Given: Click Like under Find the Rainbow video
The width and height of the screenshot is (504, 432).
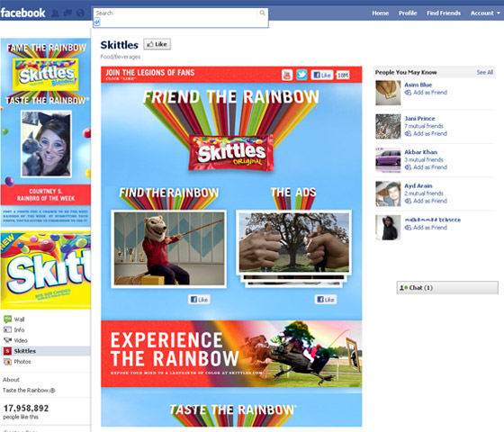Looking at the screenshot, I should pyautogui.click(x=199, y=299).
